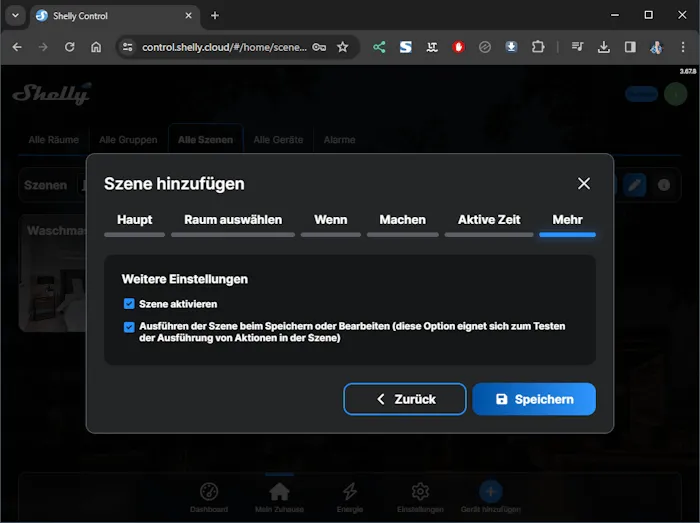Reload the page in Chrome

[x=70, y=47]
